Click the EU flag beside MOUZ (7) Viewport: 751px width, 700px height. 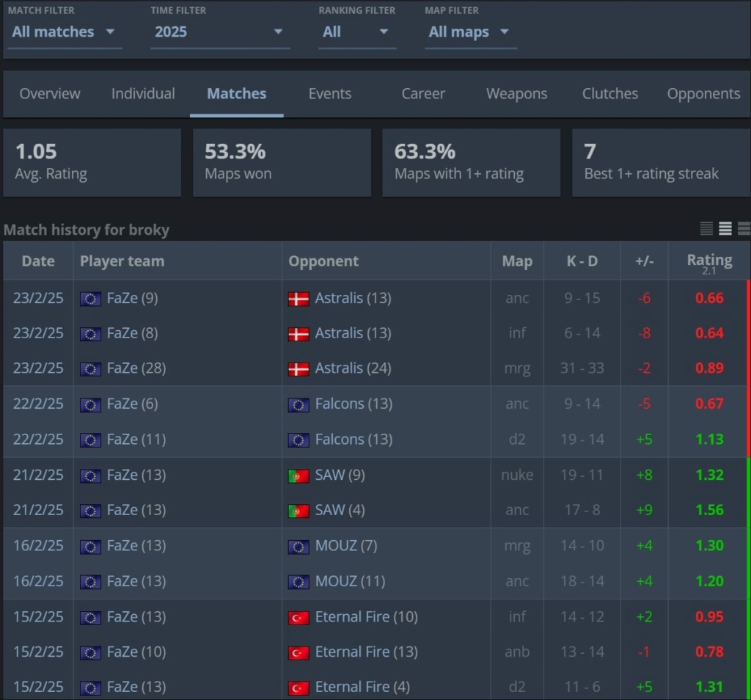298,547
